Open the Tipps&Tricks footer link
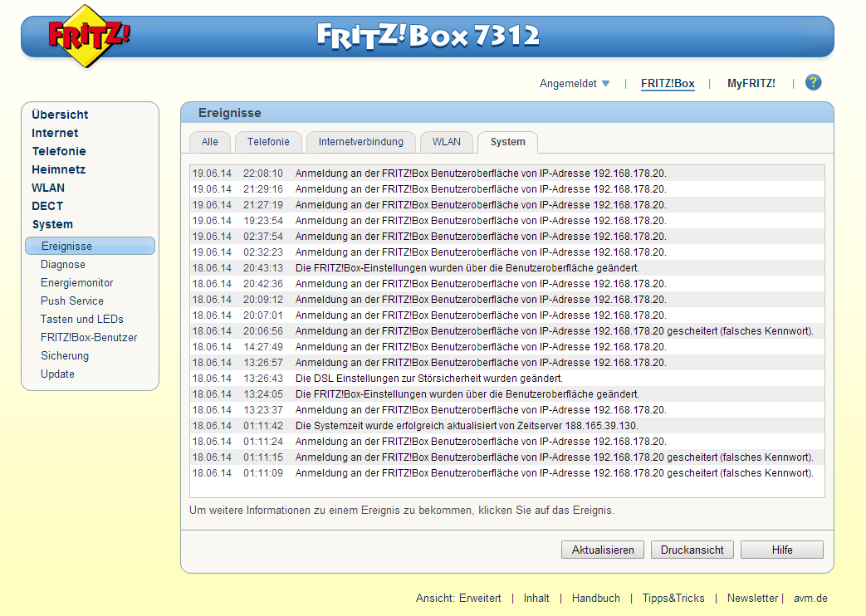The image size is (866, 616). [x=673, y=598]
